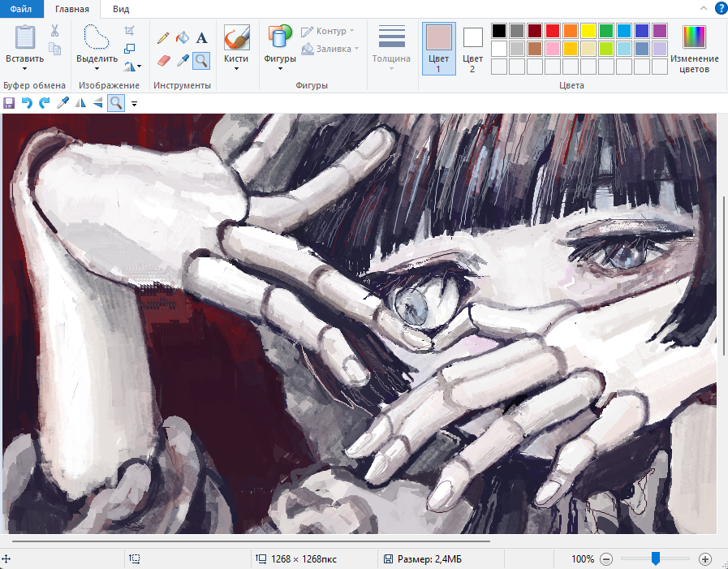Pick the dark red color swatch
Viewport: 728px width, 569px height.
534,31
